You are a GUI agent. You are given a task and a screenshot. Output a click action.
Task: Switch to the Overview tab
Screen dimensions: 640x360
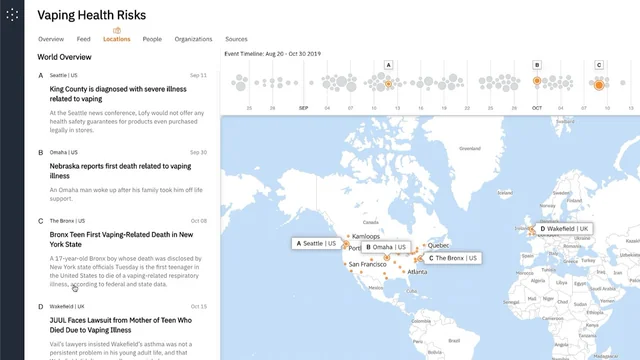[51, 39]
